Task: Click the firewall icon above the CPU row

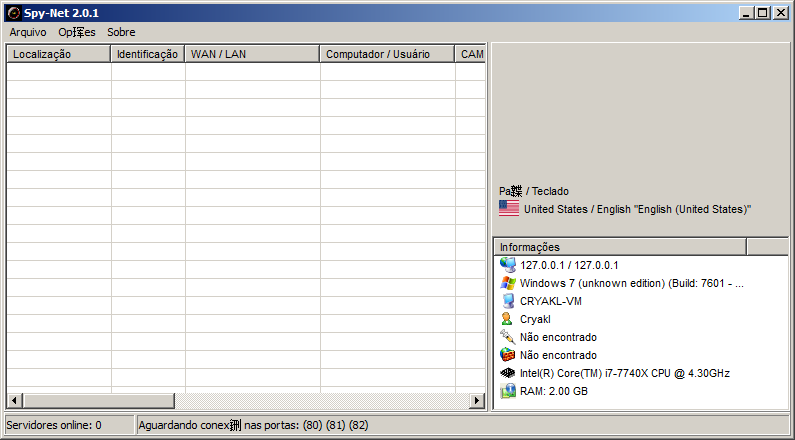Action: click(508, 355)
